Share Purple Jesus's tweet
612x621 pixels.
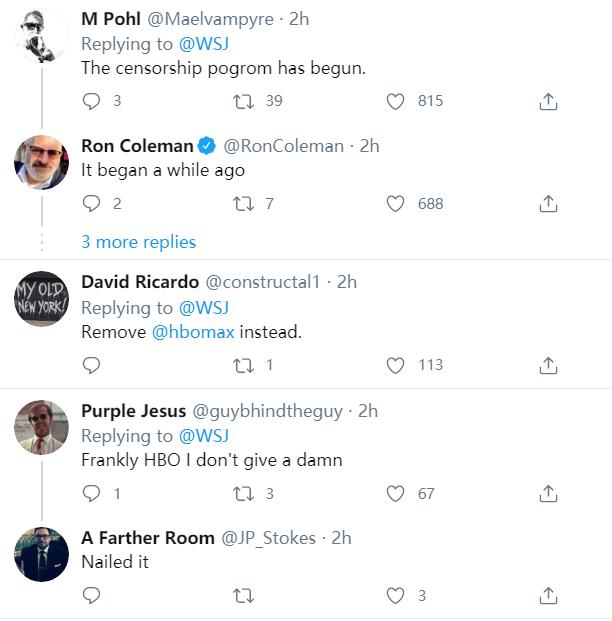click(548, 493)
